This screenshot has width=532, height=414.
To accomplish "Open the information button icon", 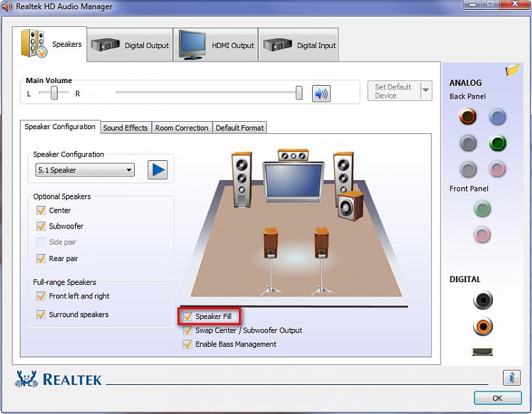I will point(511,378).
